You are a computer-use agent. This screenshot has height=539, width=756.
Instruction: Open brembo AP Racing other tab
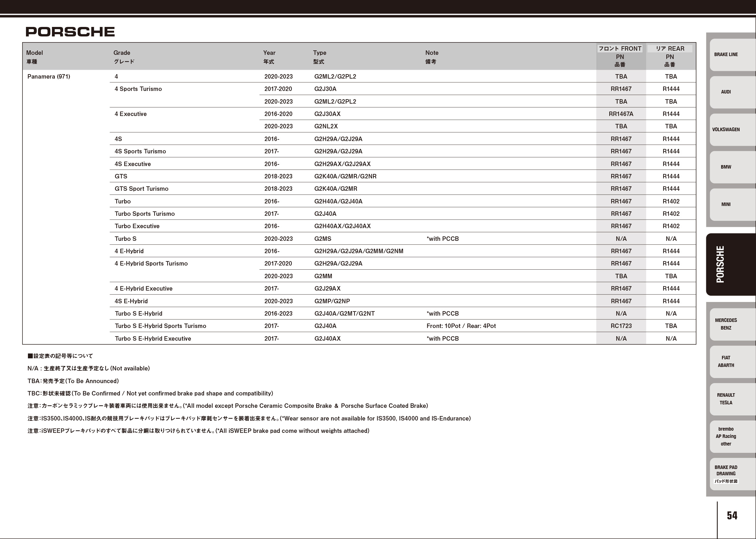tap(733, 436)
